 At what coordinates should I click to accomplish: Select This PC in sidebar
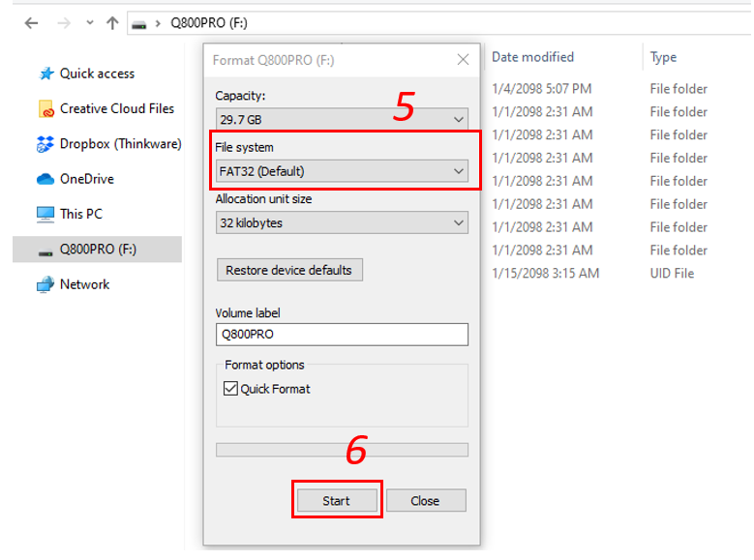pyautogui.click(x=81, y=214)
